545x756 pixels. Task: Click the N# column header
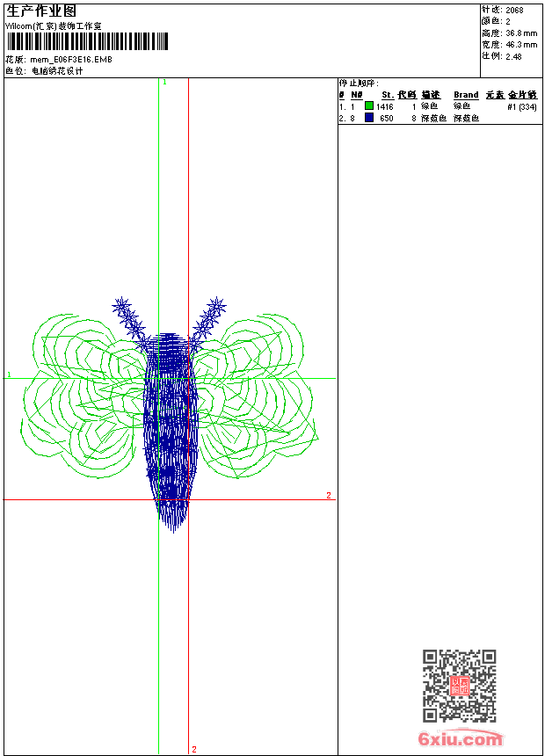[356, 95]
